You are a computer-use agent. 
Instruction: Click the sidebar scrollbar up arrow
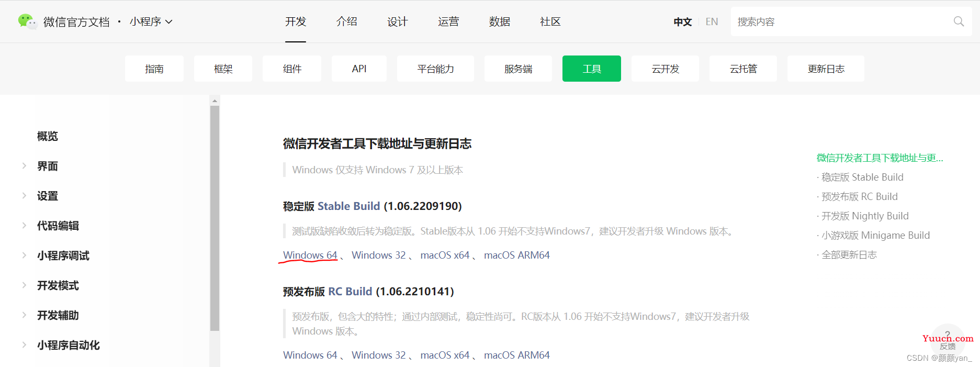215,101
